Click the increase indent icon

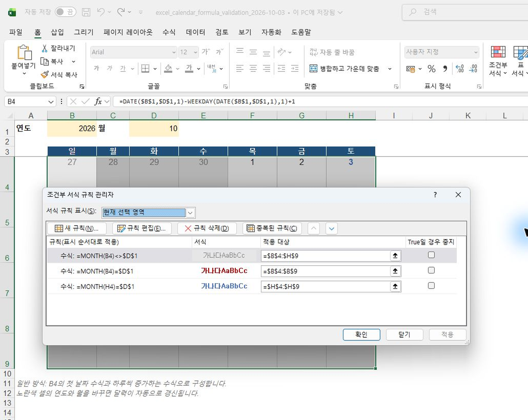click(295, 69)
